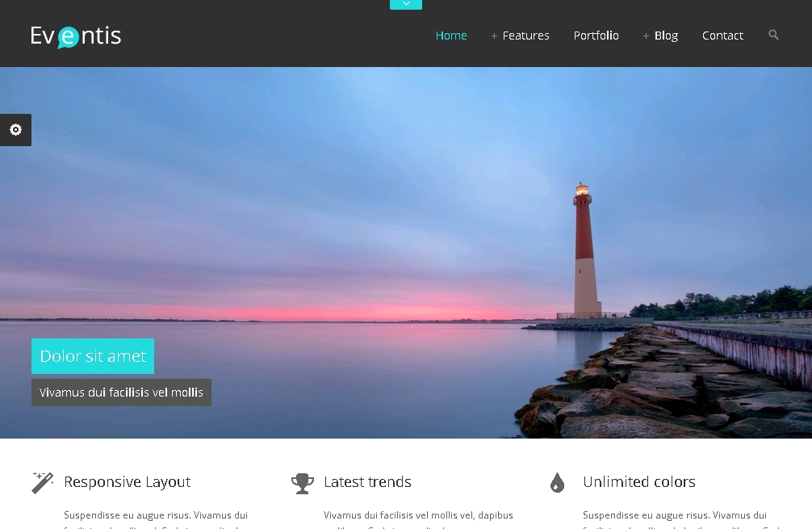
Task: Click the 'Dolor sit amet' slide caption
Action: pos(93,356)
